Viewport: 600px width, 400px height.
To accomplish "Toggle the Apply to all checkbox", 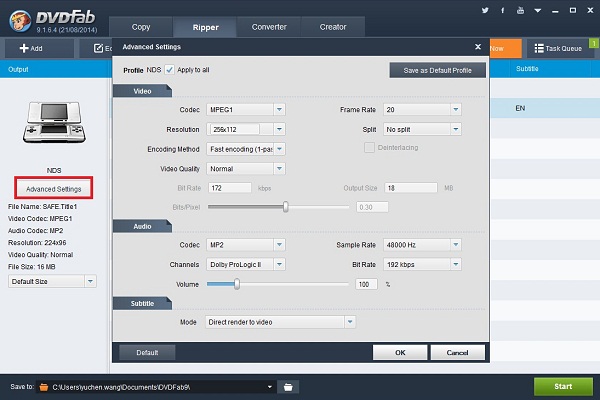I will point(169,70).
